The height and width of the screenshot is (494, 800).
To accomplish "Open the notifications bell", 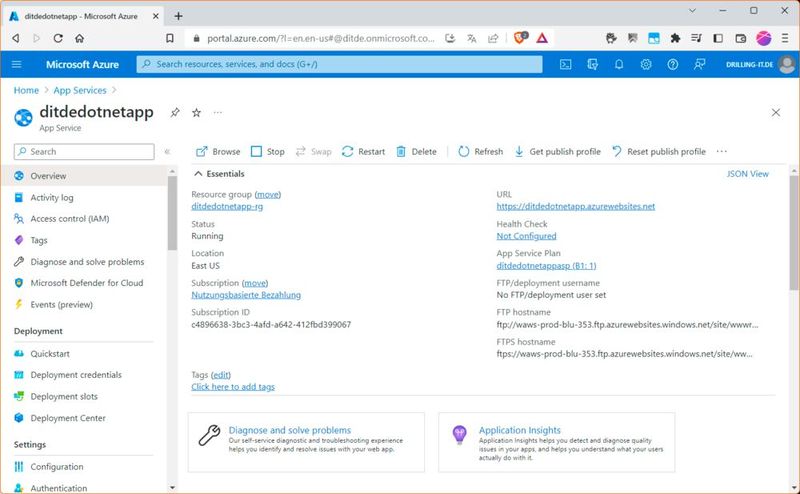I will point(619,64).
